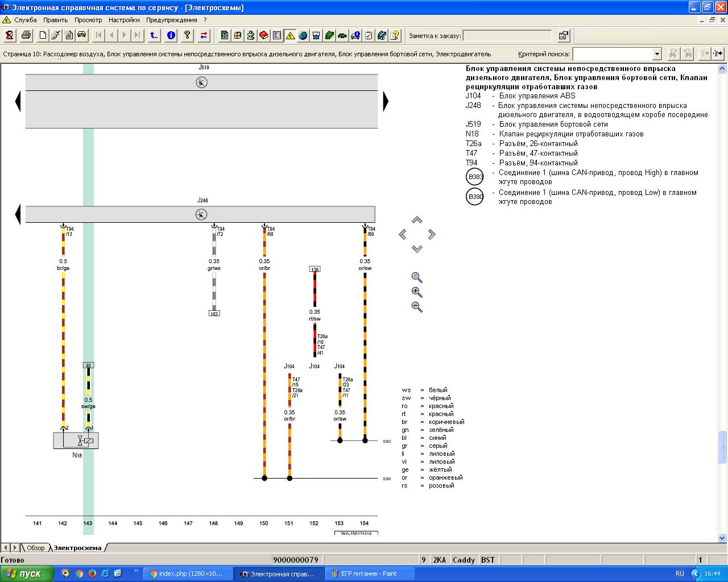Click the next-result arrow icon by search
Image resolution: width=728 pixels, height=582 pixels.
click(x=718, y=53)
